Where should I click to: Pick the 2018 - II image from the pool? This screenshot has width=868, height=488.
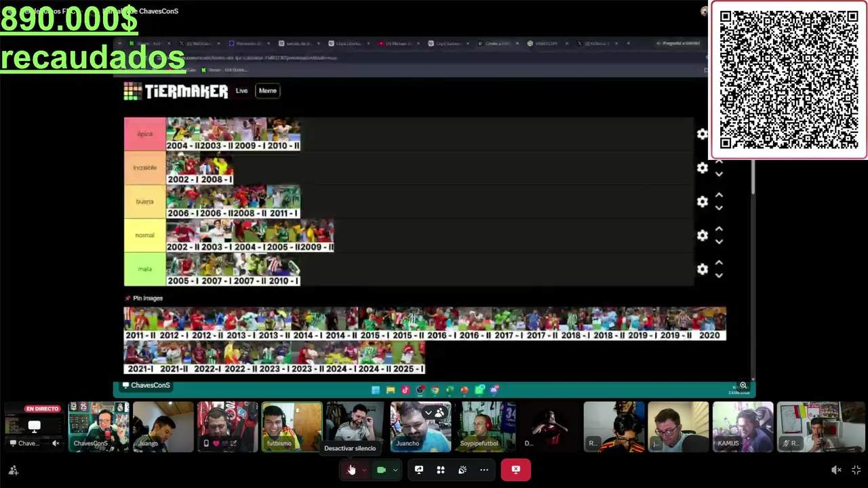click(x=609, y=324)
